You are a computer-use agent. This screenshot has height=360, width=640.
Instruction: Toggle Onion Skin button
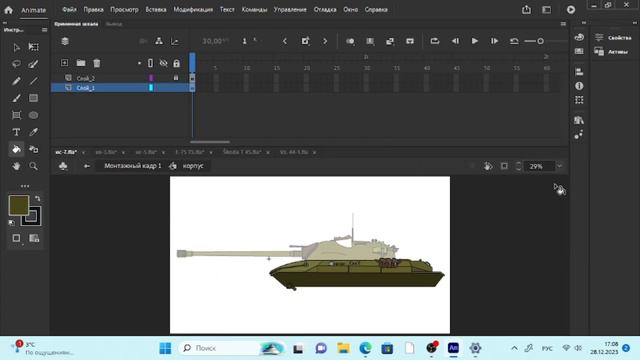[x=350, y=41]
